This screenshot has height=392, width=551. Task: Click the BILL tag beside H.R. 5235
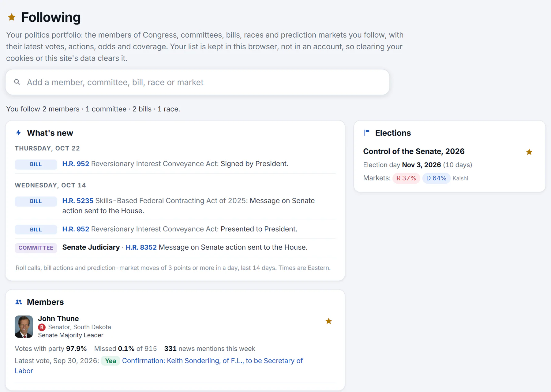tap(36, 201)
